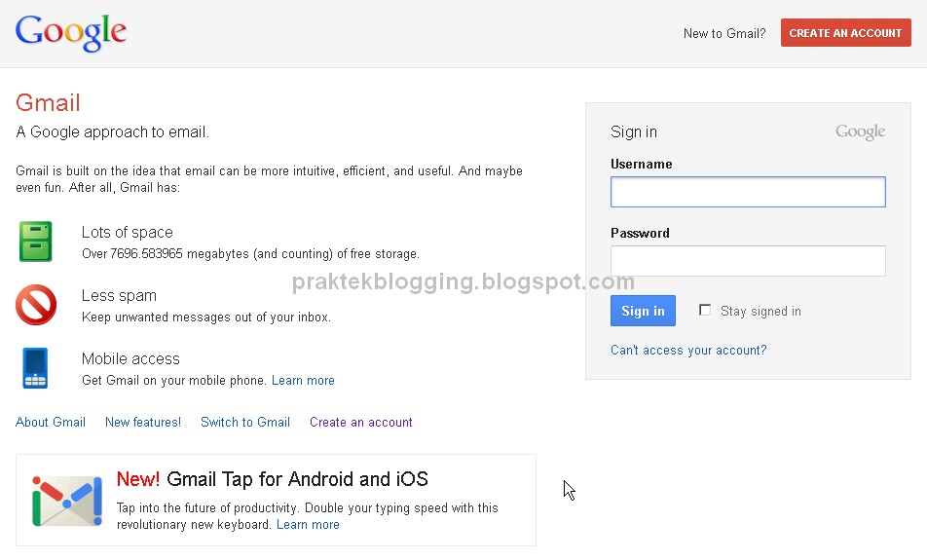Click the 'Mobile access' heading
927x560 pixels.
[x=130, y=359]
